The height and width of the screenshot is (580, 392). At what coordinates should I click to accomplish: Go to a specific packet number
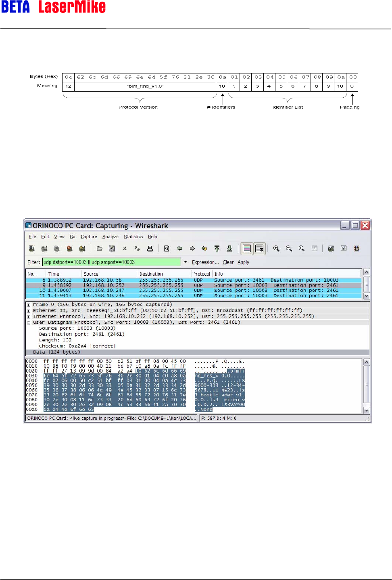click(x=204, y=249)
